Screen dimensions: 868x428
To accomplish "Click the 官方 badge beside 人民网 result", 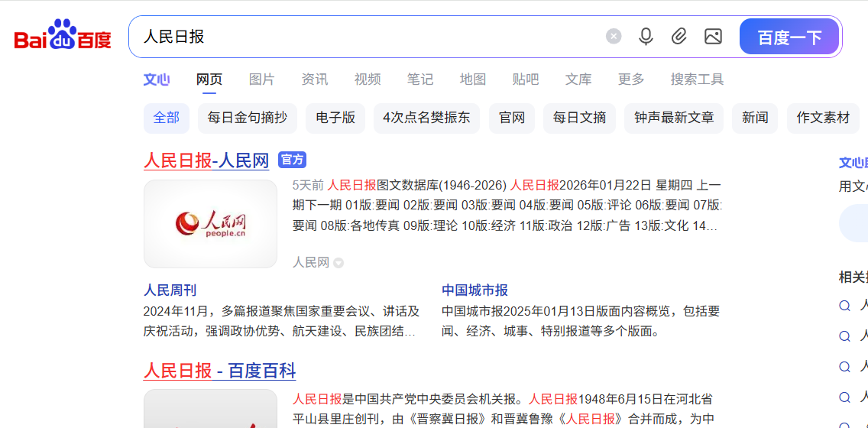I will 292,160.
